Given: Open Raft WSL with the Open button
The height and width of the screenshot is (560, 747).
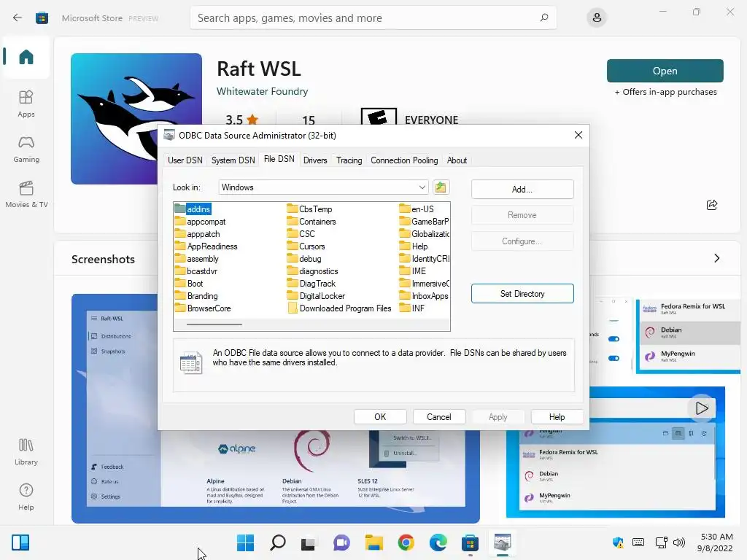Looking at the screenshot, I should point(665,71).
